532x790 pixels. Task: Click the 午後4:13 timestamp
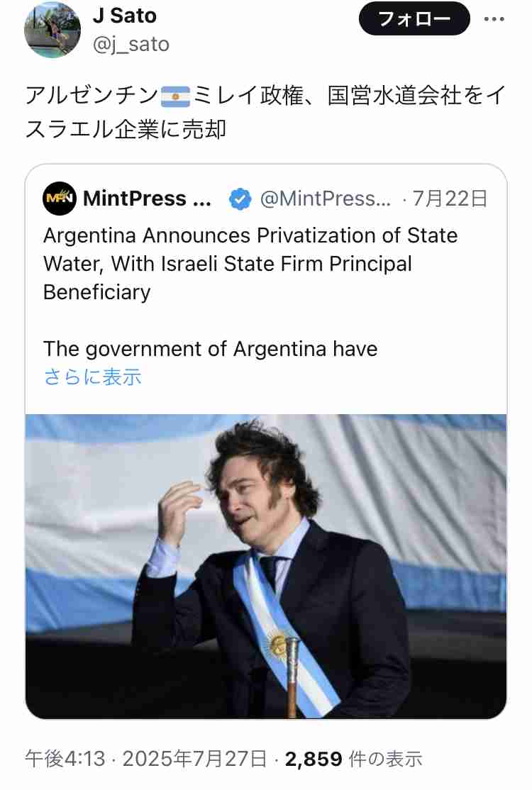65,758
